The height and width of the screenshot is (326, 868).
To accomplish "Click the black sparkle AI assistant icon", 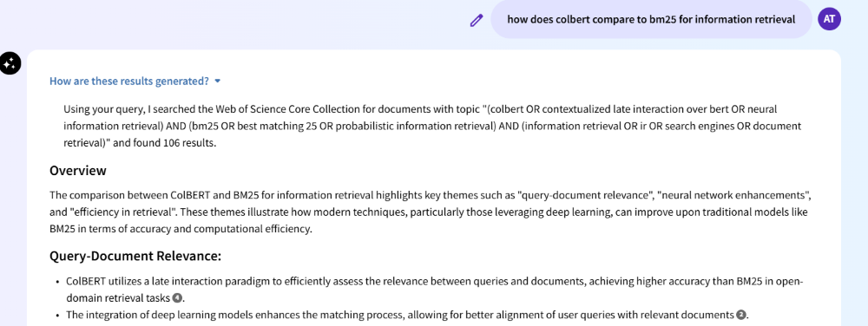I will point(10,63).
